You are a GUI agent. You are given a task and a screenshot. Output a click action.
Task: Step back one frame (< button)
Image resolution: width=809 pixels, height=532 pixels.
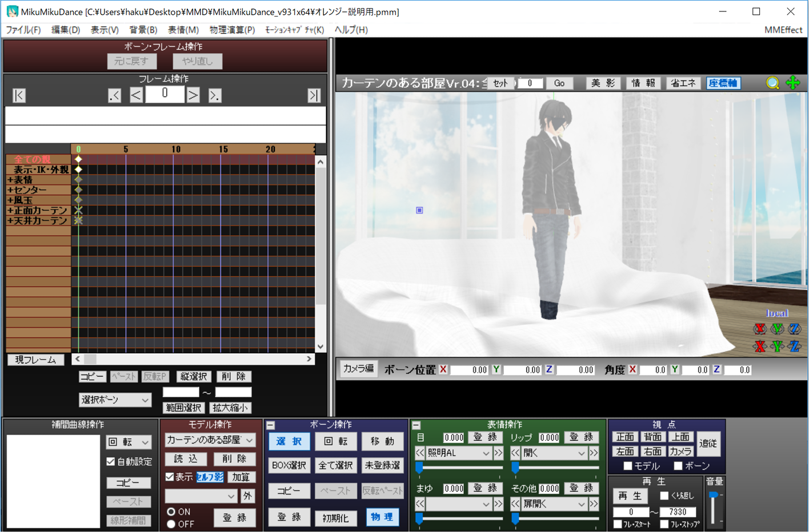pyautogui.click(x=136, y=95)
